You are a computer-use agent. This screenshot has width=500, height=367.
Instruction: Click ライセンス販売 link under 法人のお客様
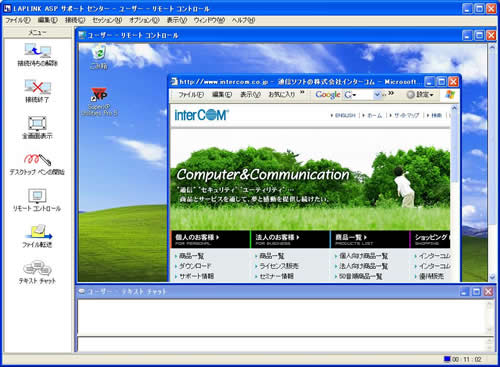tap(279, 266)
